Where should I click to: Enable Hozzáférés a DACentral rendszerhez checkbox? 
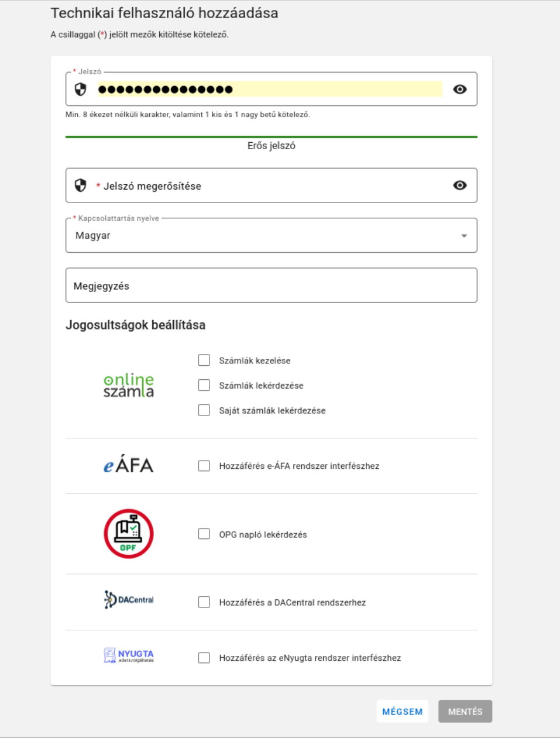204,602
